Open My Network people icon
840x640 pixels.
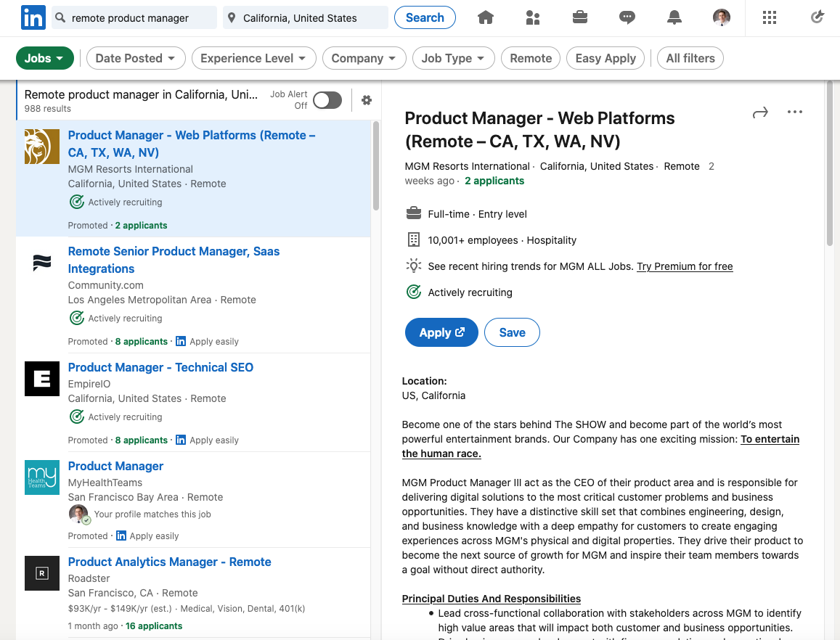(532, 17)
